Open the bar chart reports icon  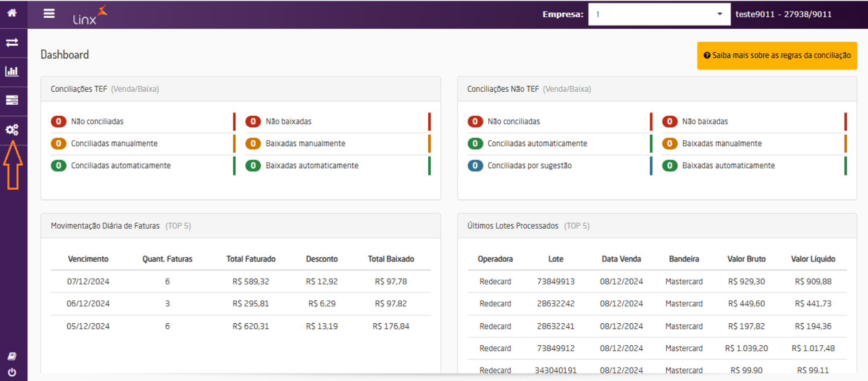pos(12,72)
